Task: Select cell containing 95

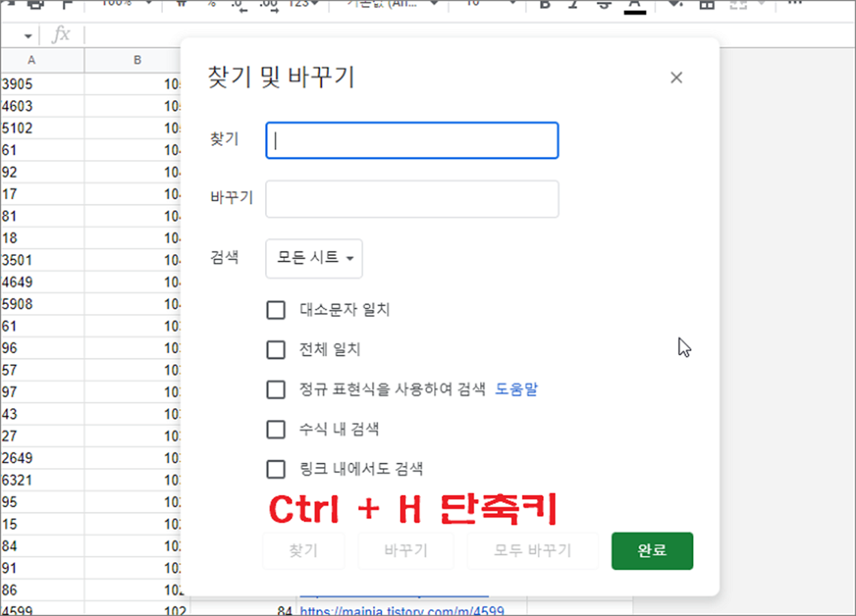Action: tap(42, 502)
